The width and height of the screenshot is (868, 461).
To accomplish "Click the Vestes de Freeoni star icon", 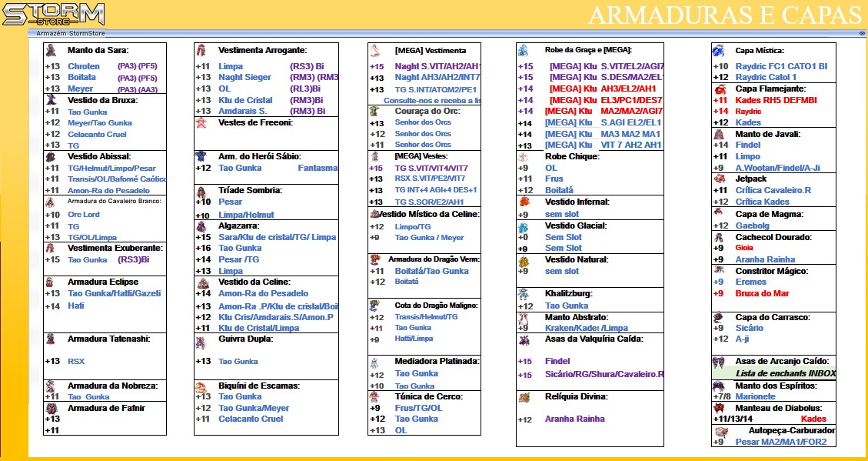I will pos(201,122).
